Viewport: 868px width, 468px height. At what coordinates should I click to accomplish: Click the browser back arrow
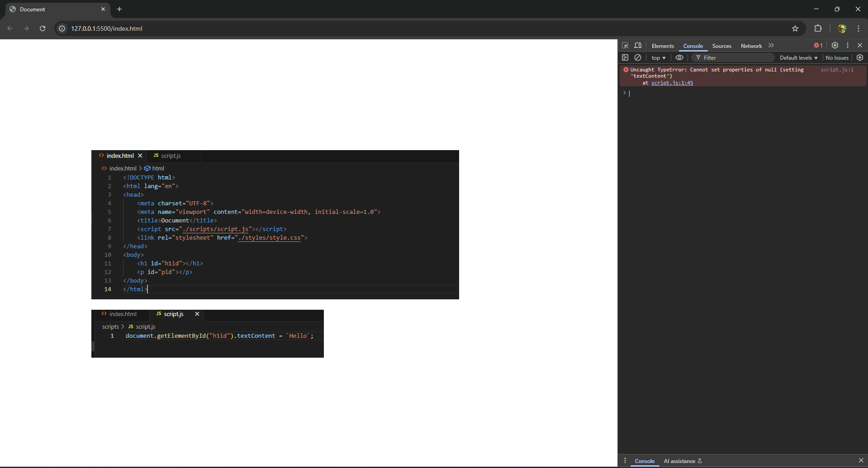pyautogui.click(x=10, y=28)
